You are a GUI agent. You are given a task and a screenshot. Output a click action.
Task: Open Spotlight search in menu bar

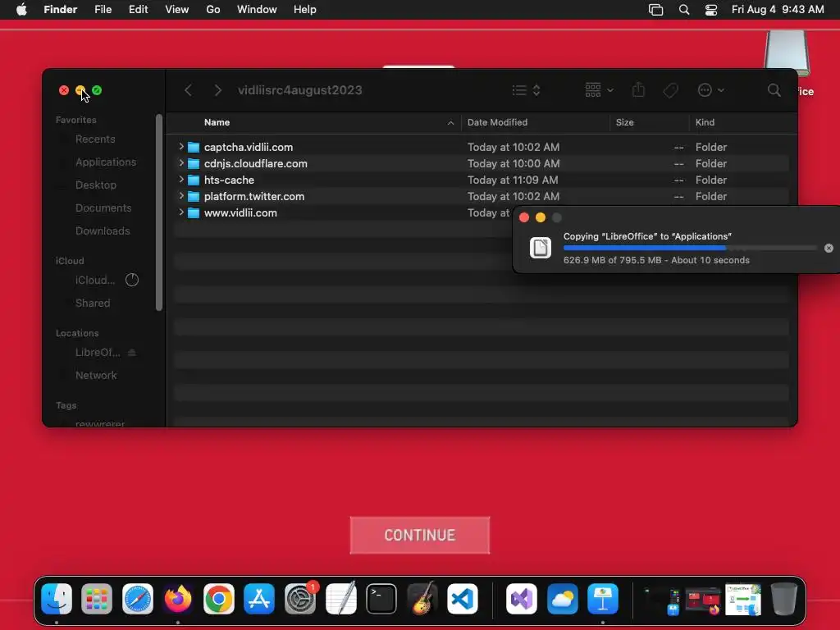(x=684, y=10)
